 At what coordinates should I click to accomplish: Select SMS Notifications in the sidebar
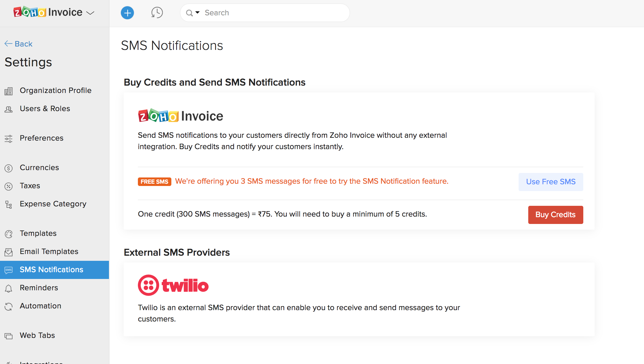[x=51, y=270]
